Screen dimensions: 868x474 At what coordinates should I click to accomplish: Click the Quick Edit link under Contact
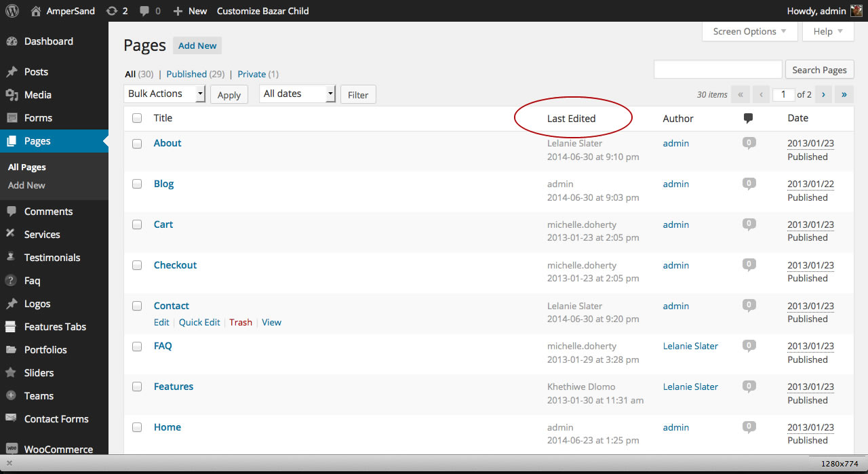(x=199, y=322)
